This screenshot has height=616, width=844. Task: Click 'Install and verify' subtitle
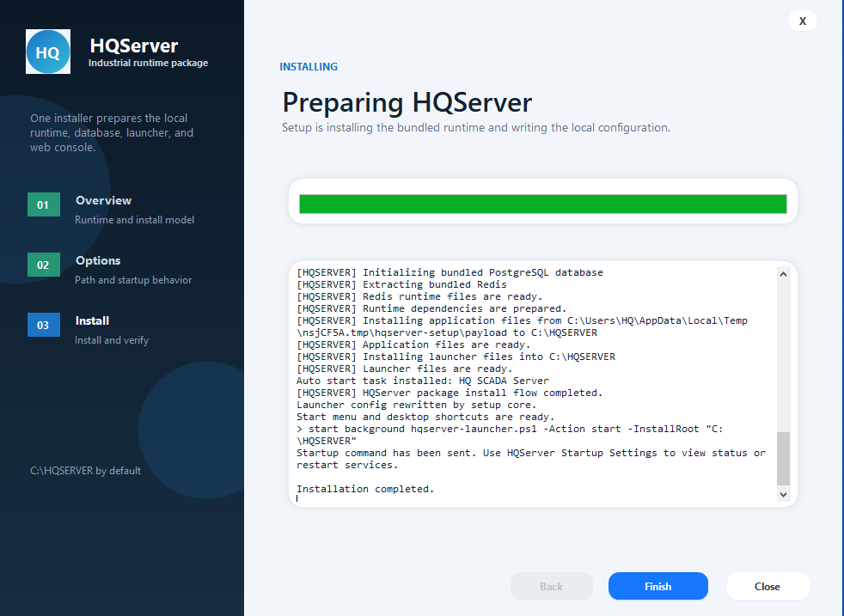112,340
